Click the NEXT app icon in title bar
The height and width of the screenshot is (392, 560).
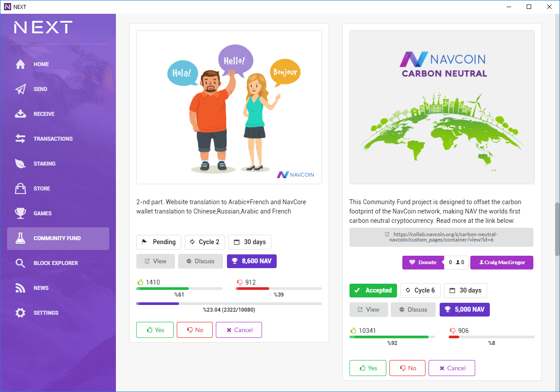[7, 7]
